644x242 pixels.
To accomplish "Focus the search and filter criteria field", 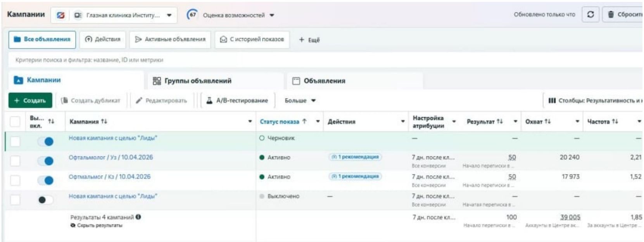I will pyautogui.click(x=326, y=60).
